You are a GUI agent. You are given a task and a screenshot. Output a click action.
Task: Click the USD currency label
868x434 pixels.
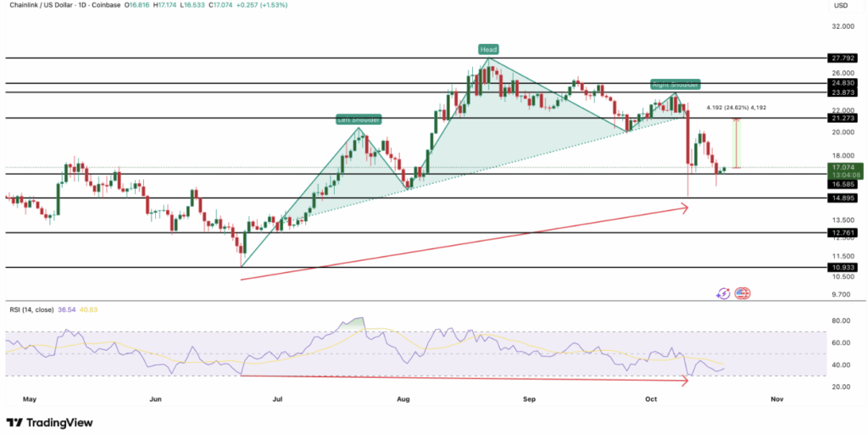pyautogui.click(x=841, y=5)
